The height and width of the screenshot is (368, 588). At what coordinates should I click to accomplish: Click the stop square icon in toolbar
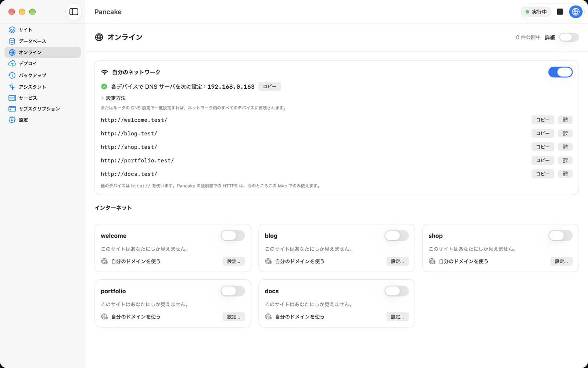(x=560, y=12)
